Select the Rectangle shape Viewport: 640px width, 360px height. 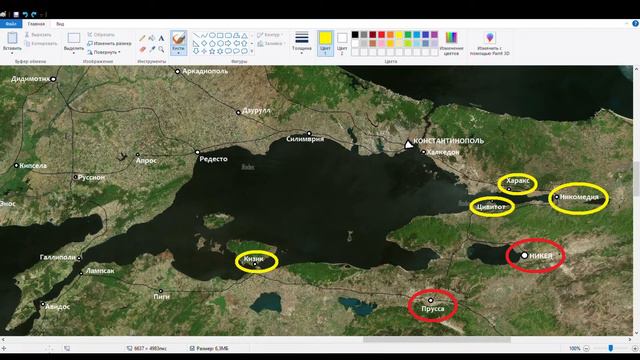[x=220, y=36]
